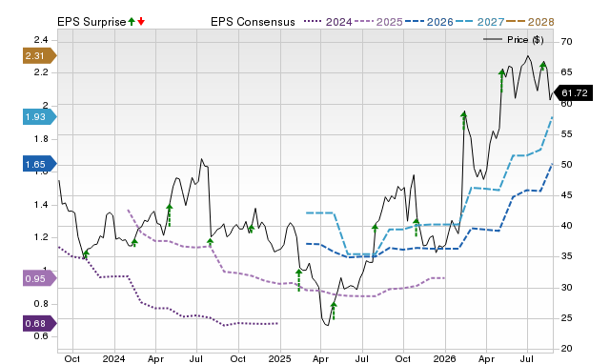
Task: Click the 2026 label on the x-axis
Action: click(445, 358)
